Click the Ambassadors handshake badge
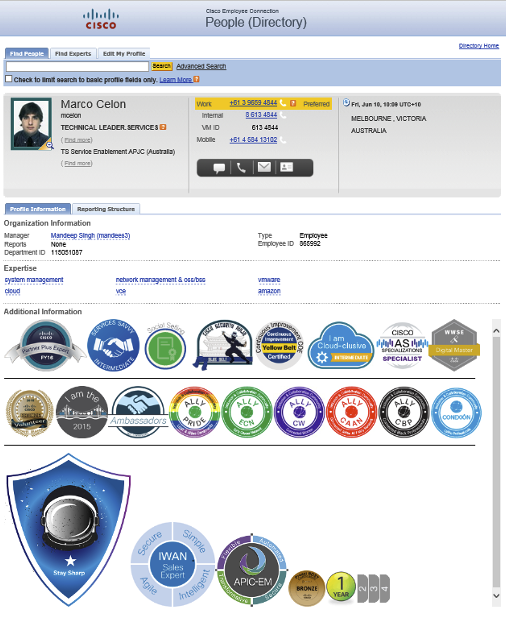 pyautogui.click(x=139, y=412)
